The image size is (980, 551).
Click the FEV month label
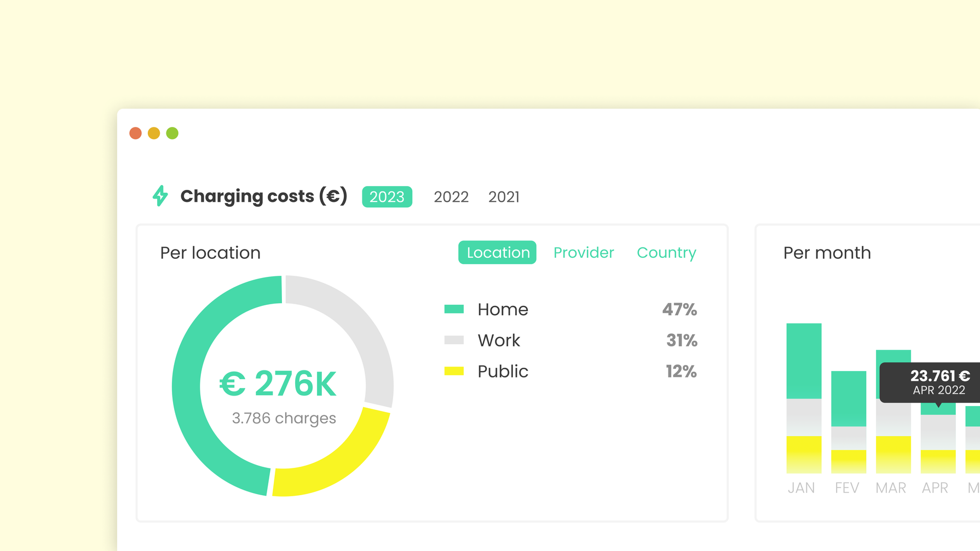coord(847,488)
